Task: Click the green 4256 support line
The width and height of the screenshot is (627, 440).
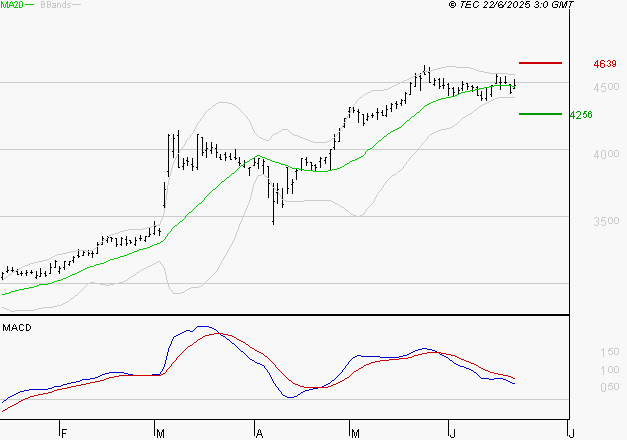Action: [540, 114]
